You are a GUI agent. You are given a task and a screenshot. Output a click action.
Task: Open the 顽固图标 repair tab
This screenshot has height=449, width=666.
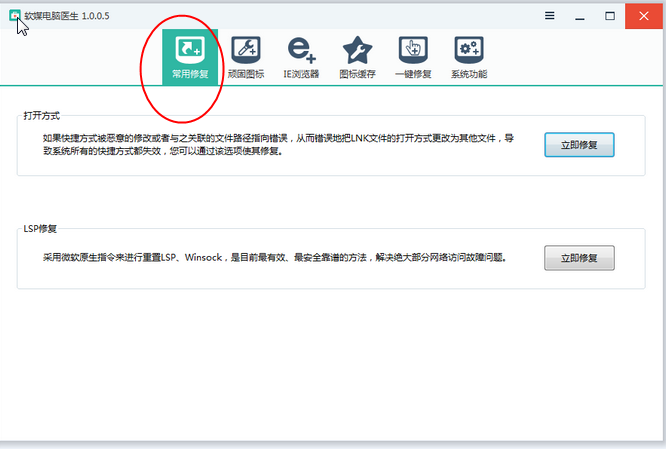[246, 57]
